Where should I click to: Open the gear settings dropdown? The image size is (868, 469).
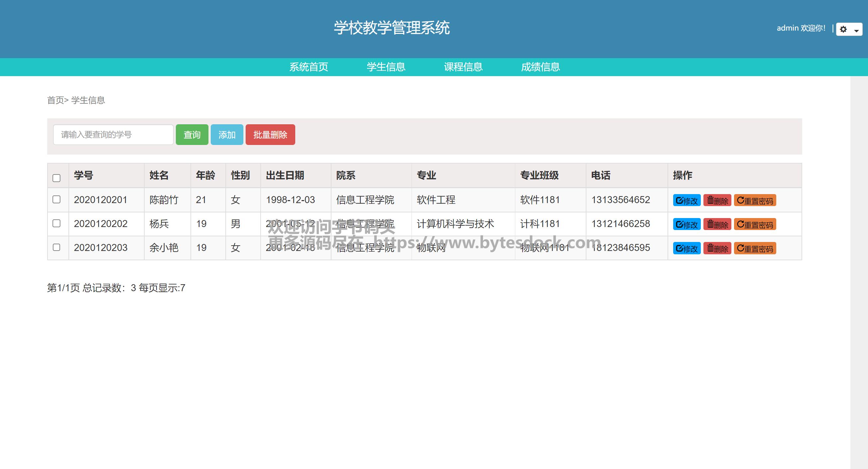(x=849, y=30)
